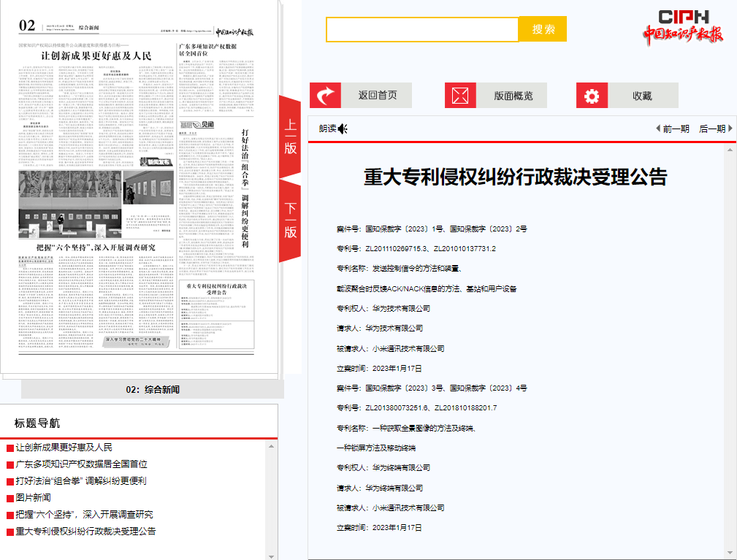This screenshot has height=560, width=737.
Task: Click line 专利名称：发送控制信令的方法和装置
Action: tap(400, 268)
